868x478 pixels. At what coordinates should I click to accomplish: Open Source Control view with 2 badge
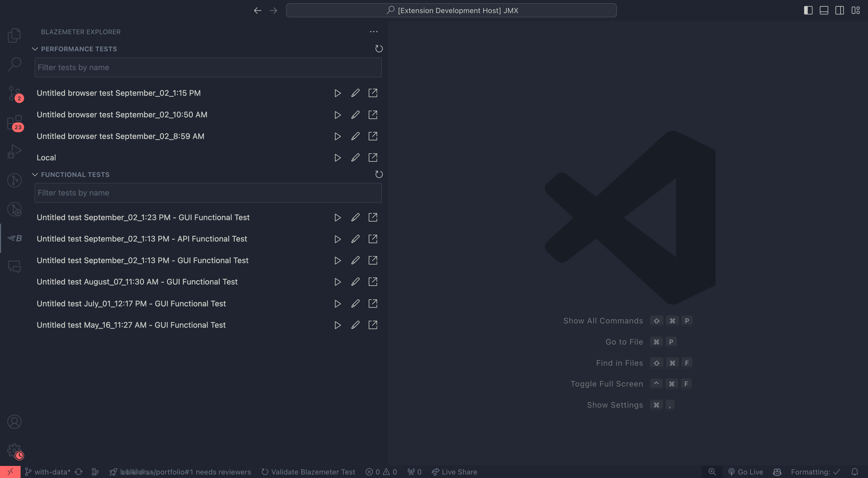[15, 93]
